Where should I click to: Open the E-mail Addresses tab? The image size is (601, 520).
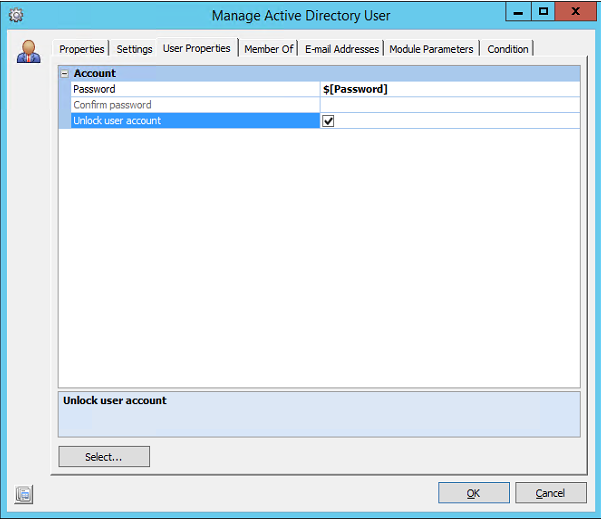click(x=342, y=49)
